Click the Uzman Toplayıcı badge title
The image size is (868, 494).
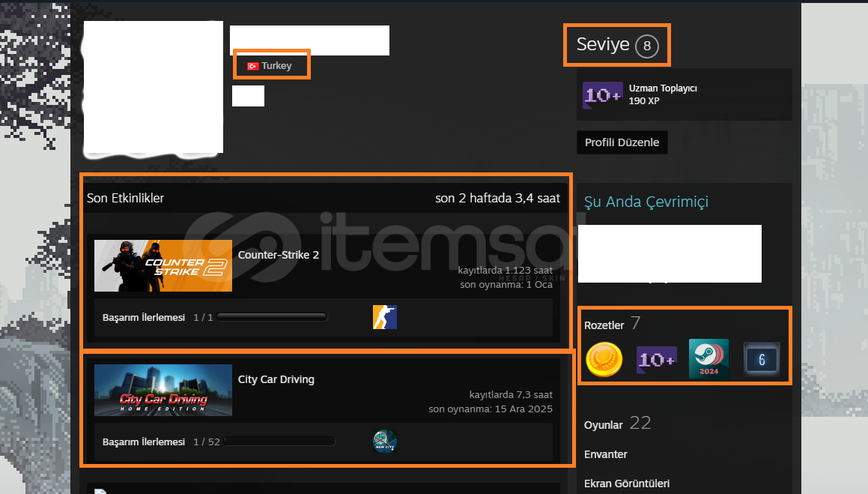(x=663, y=88)
